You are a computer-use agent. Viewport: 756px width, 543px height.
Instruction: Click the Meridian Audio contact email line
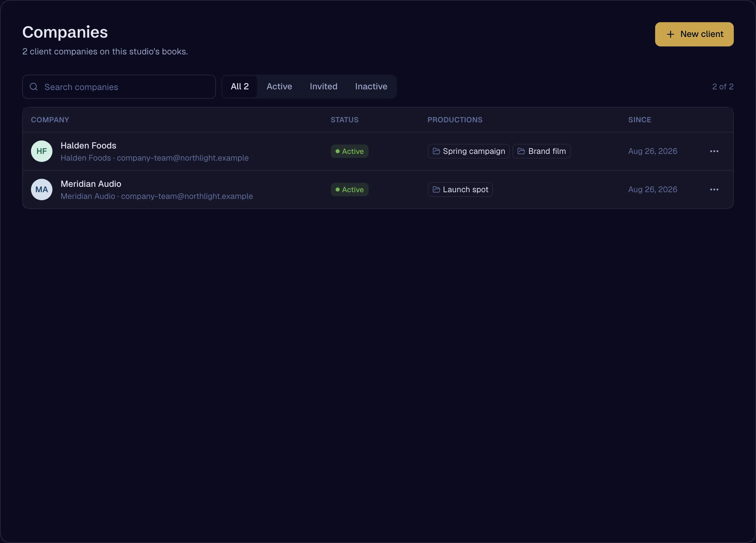click(157, 196)
